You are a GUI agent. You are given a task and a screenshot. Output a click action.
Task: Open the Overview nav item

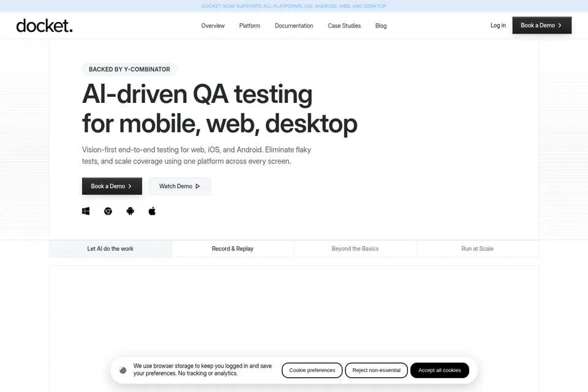pos(213,26)
